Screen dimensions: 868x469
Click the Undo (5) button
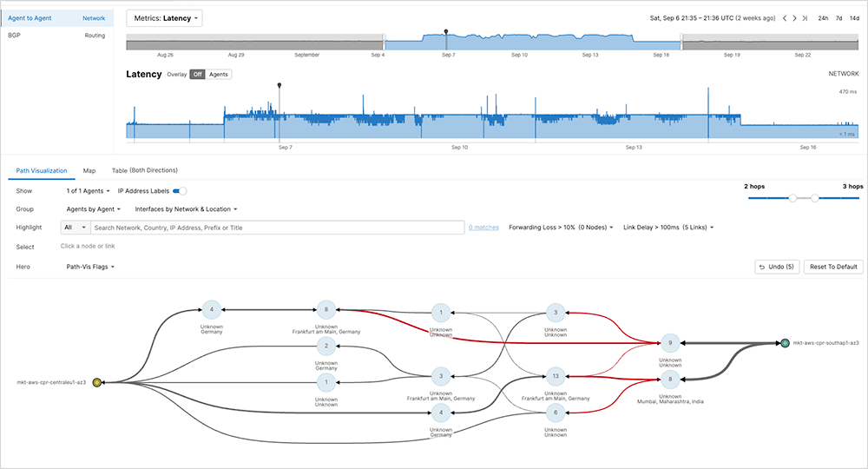pyautogui.click(x=777, y=267)
